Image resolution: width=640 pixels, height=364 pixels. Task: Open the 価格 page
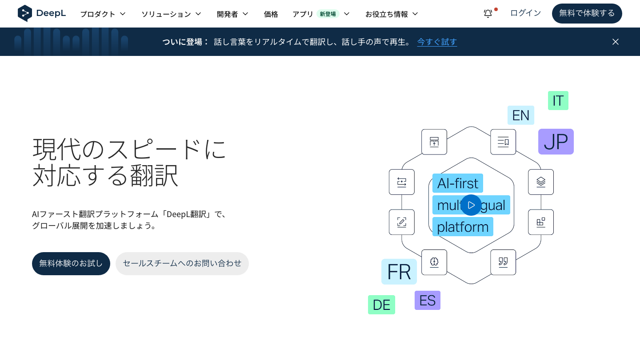click(271, 14)
